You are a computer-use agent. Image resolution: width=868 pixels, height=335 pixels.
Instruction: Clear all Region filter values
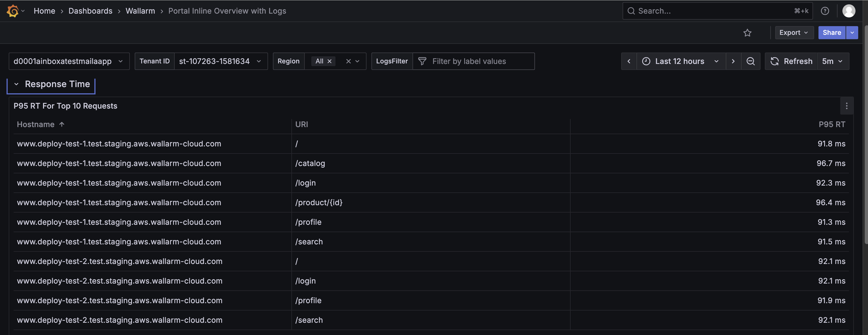[348, 61]
